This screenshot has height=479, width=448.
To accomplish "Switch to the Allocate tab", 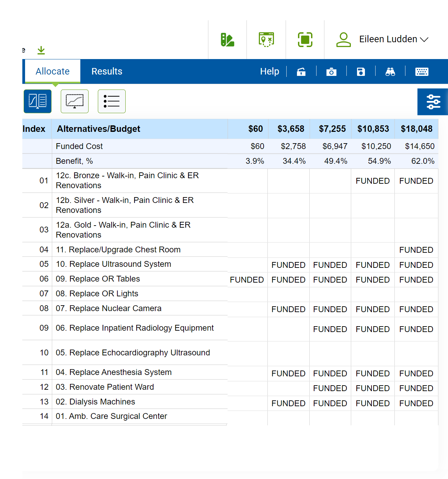I will (53, 71).
